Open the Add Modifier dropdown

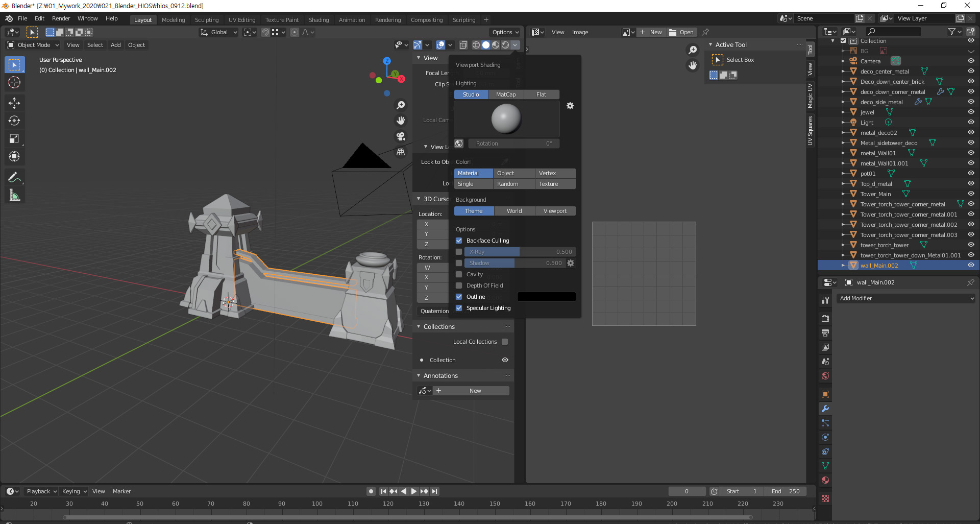[906, 298]
